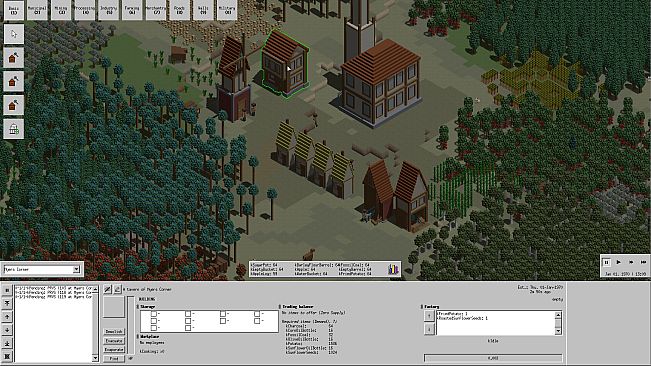Tick the second Storage checkbox in top row
The height and width of the screenshot is (366, 651).
pyautogui.click(x=188, y=314)
